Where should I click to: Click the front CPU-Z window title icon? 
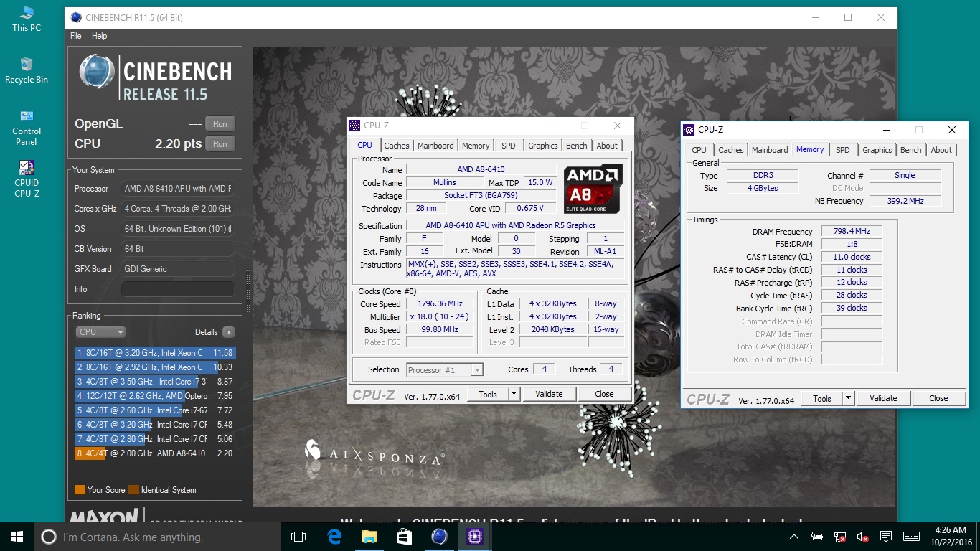point(354,126)
